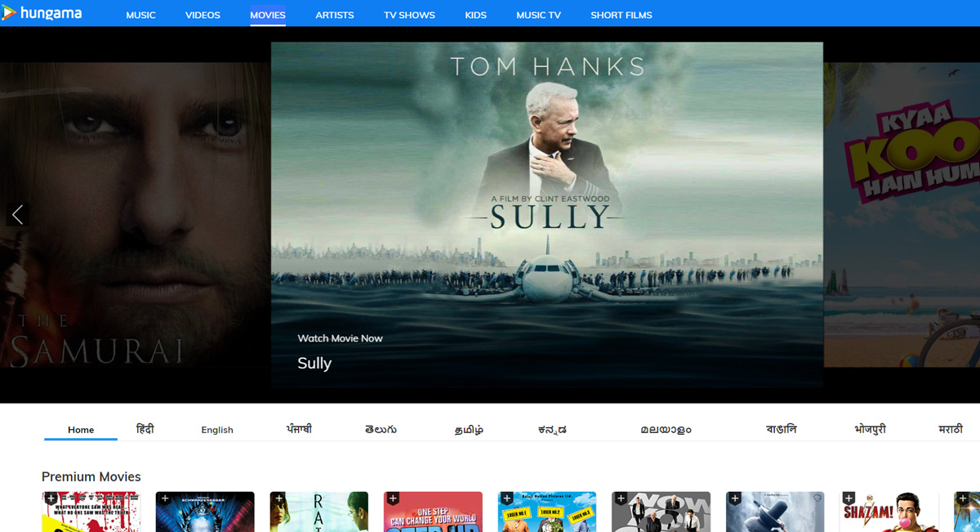Open the Sully banner image
This screenshot has width=980, height=532.
pos(547,214)
